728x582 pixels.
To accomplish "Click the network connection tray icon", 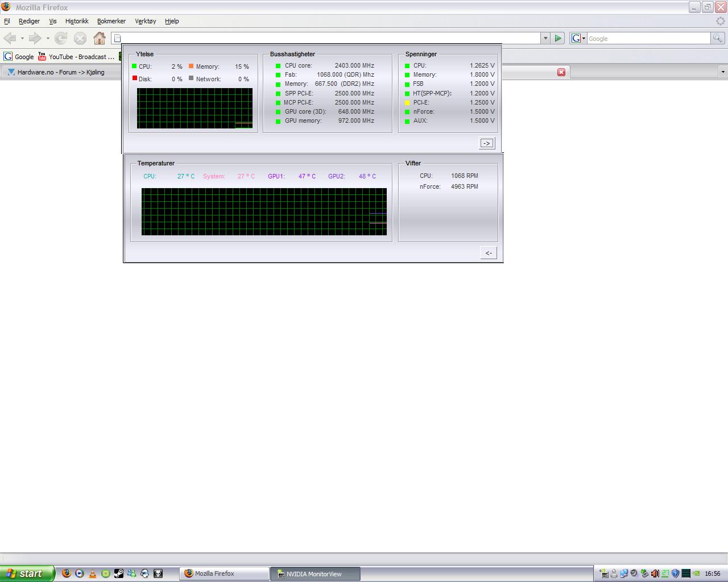I will point(624,573).
